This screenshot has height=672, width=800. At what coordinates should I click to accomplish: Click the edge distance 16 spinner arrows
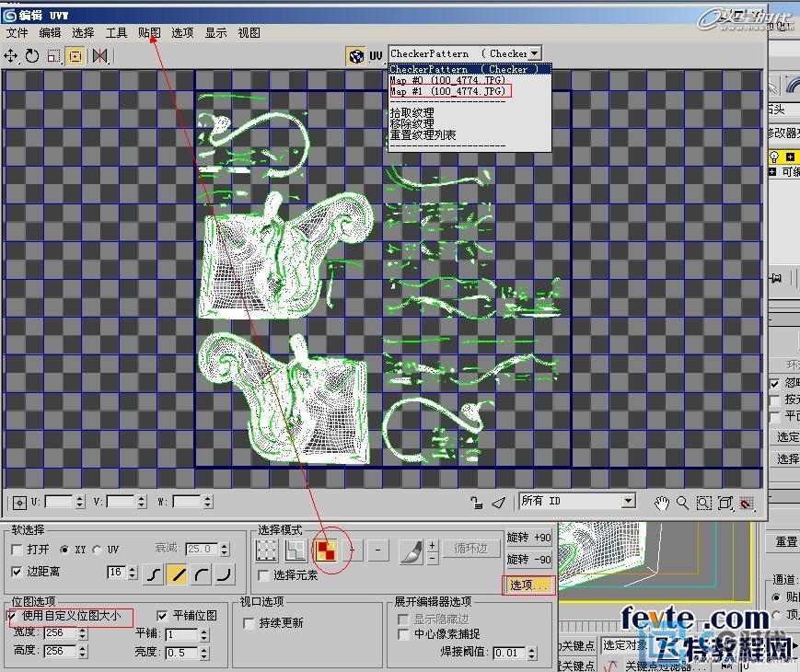tap(133, 573)
